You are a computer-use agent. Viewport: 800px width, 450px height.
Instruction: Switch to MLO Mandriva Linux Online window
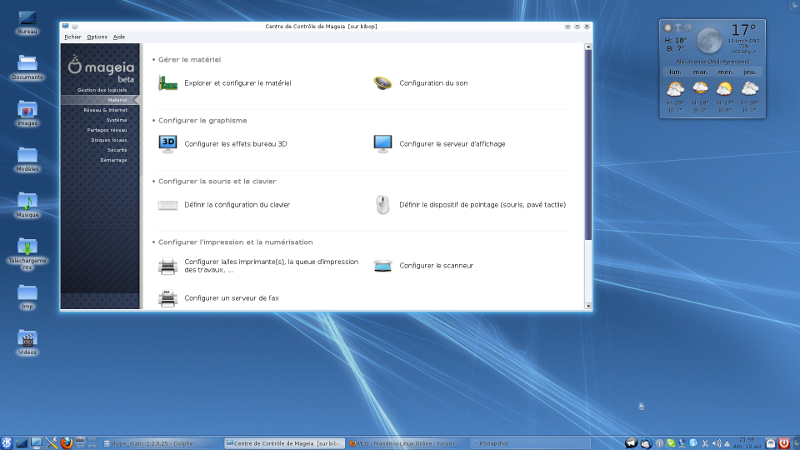[x=407, y=443]
